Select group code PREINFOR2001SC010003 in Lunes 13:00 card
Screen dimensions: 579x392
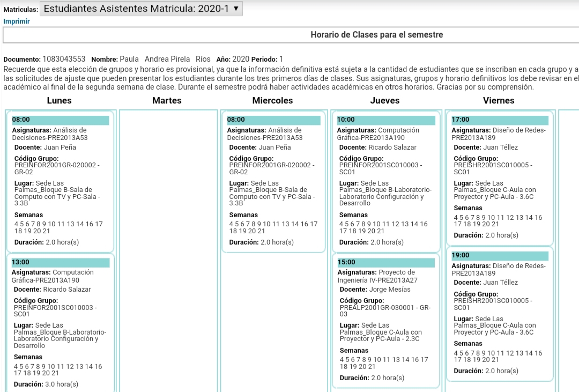pos(55,310)
